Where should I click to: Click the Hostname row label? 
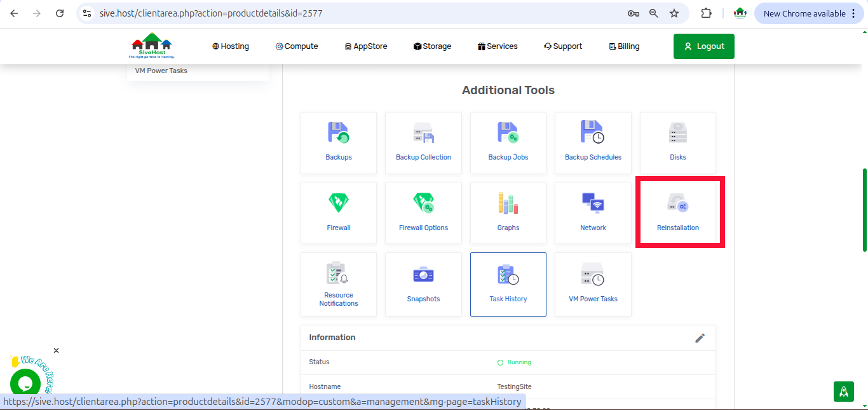click(325, 386)
